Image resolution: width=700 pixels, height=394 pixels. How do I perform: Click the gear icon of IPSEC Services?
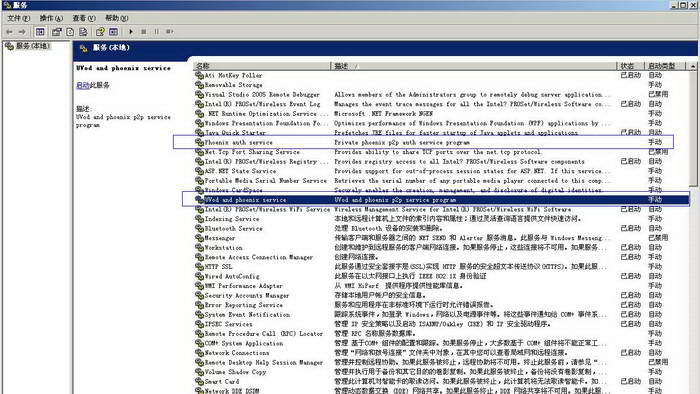click(199, 324)
